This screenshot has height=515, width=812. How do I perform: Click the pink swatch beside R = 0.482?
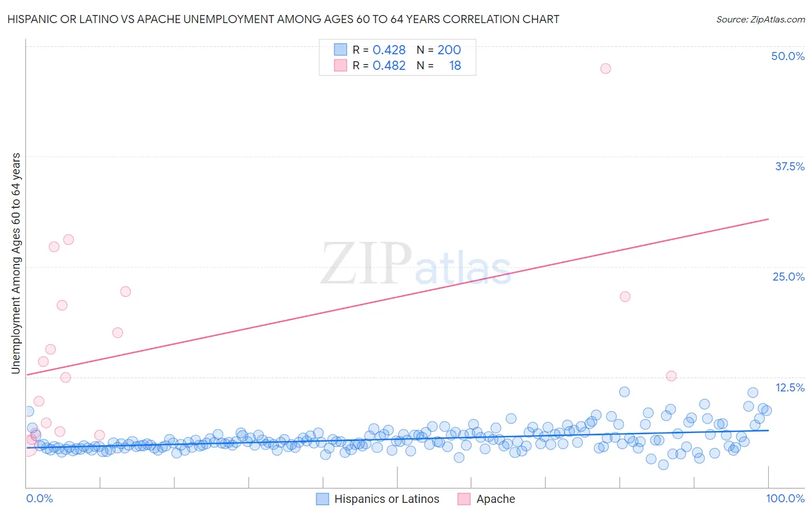341,65
